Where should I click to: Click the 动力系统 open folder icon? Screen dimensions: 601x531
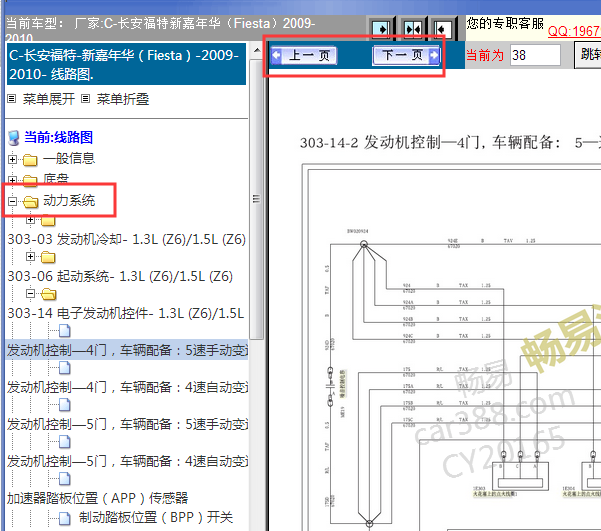coord(31,201)
